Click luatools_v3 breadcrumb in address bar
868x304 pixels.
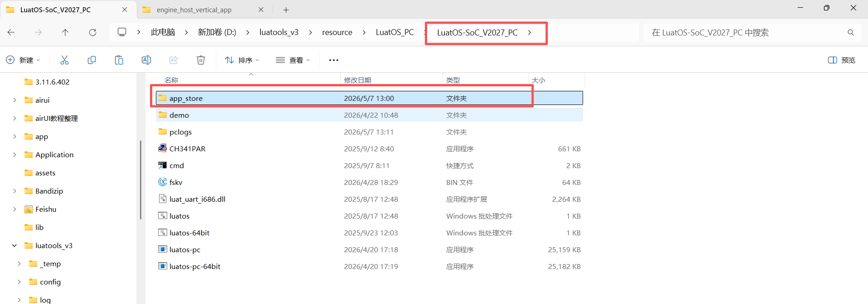279,32
